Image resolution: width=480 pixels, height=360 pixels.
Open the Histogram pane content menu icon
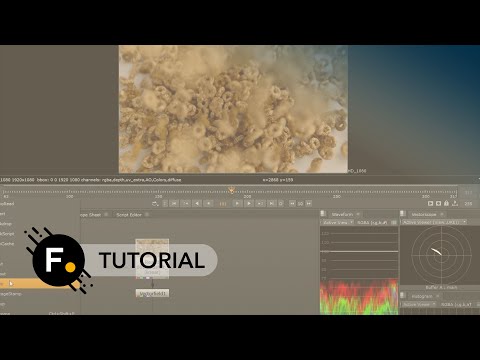(403, 295)
